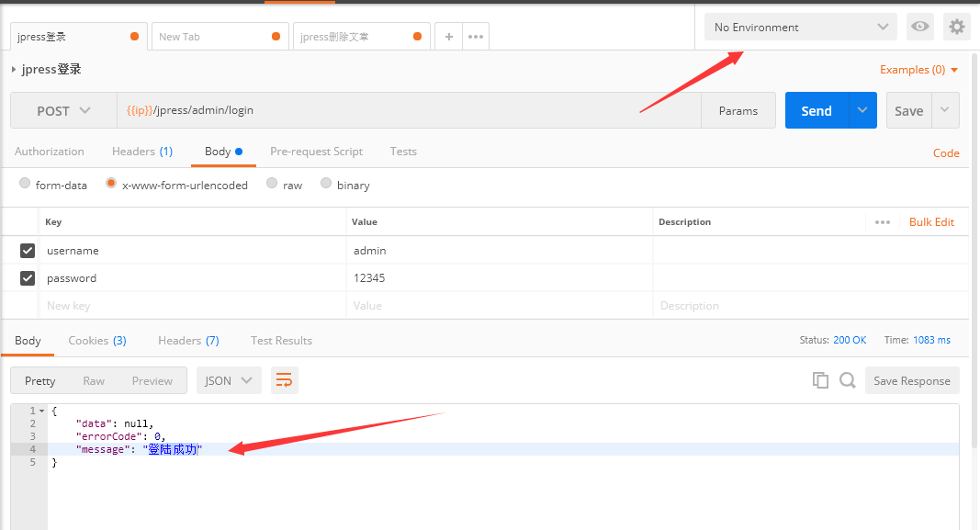Open column options dots beside Bulk Edit
The width and height of the screenshot is (980, 530).
tap(883, 222)
